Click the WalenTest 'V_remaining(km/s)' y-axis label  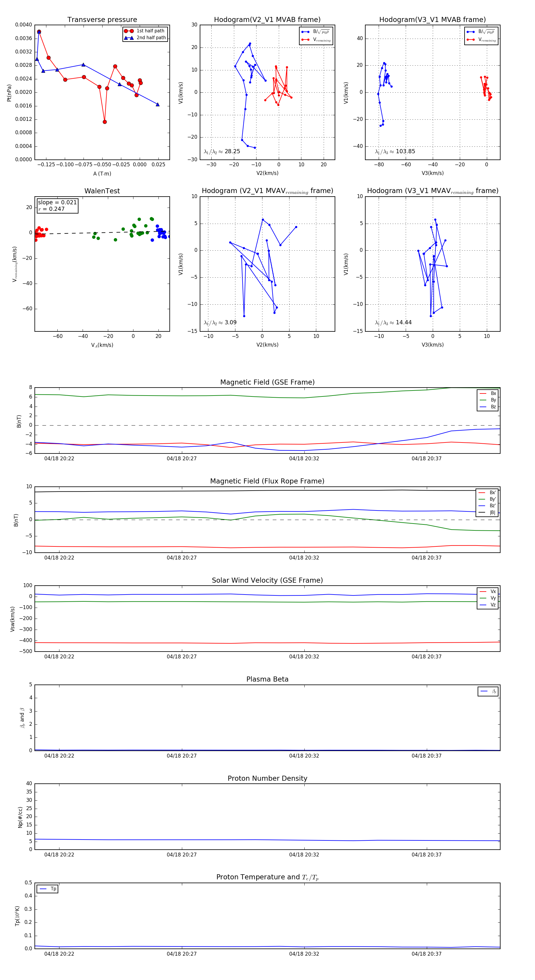[15, 264]
